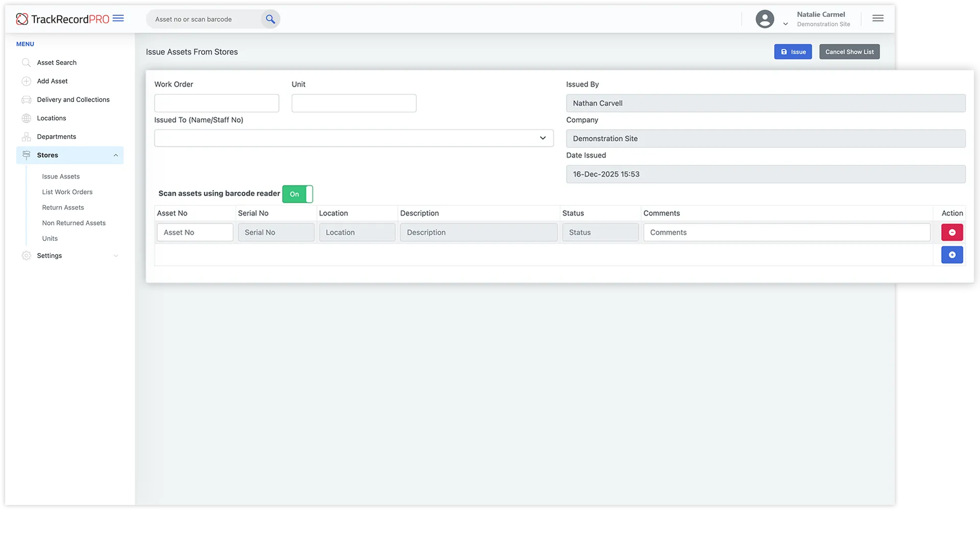Open the user avatar profile icon
Screen dimensions: 980x551
click(765, 18)
